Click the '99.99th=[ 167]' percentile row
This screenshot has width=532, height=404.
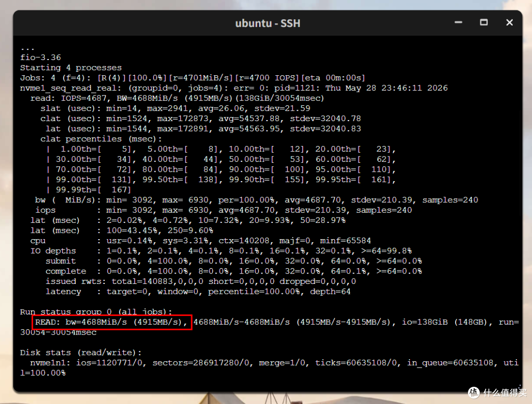89,189
